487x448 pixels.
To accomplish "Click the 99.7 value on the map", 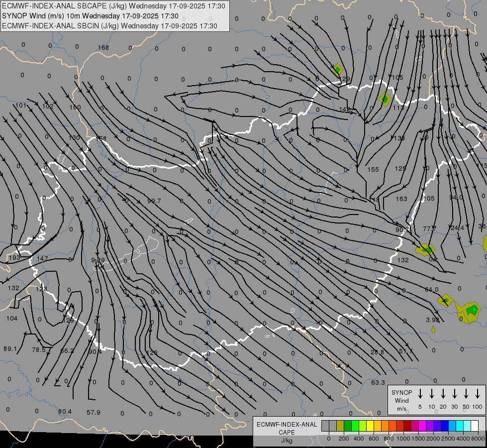I will click(154, 201).
